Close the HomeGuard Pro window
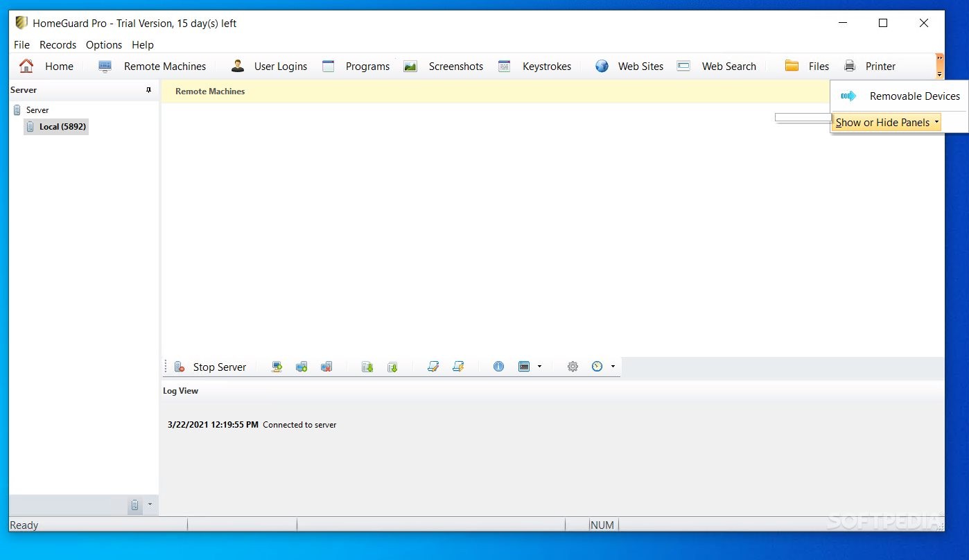The height and width of the screenshot is (560, 969). [924, 23]
